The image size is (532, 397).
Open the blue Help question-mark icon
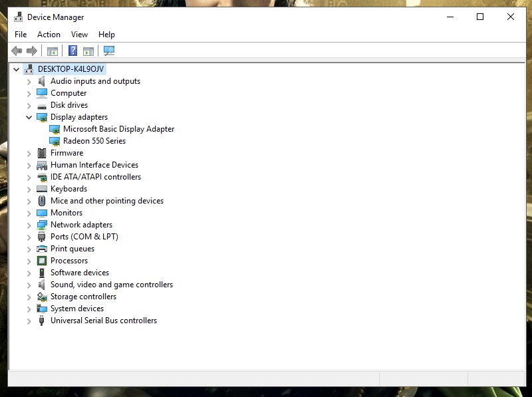coord(72,51)
